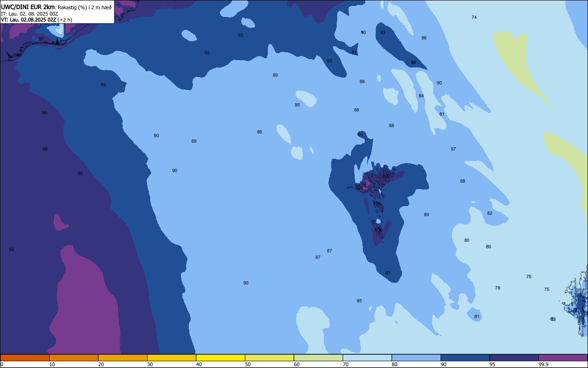Click the purple above-99.9 legend segment
588x368 pixels.
563,357
